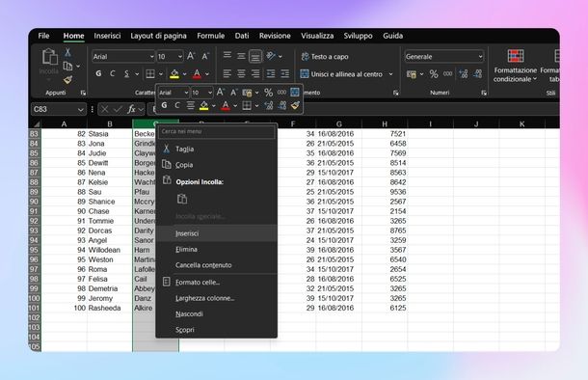The height and width of the screenshot is (380, 588).
Task: Apply borders using ribbon borders icon
Action: coord(150,74)
